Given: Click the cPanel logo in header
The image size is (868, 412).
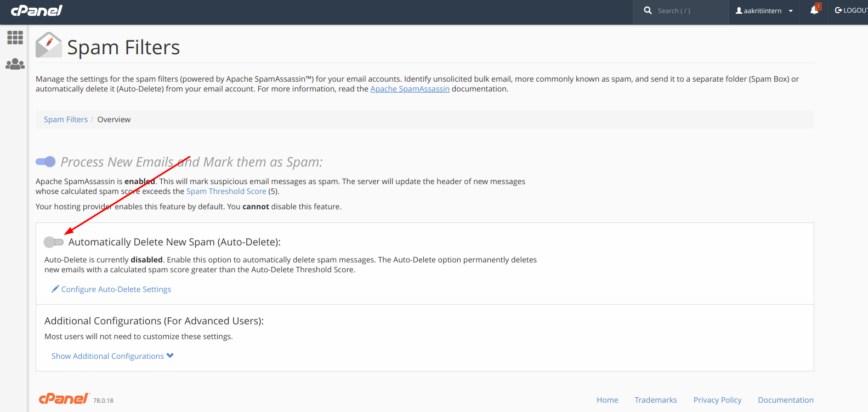Looking at the screenshot, I should [37, 10].
